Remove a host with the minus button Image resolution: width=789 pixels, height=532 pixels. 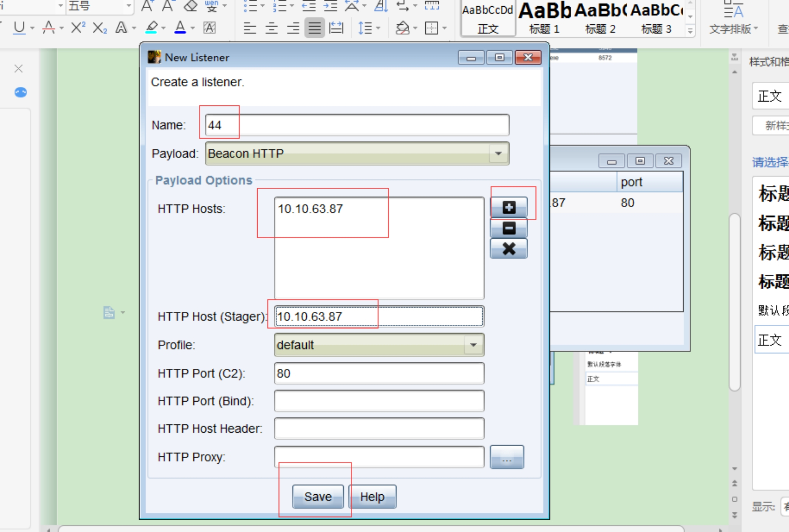pos(509,228)
